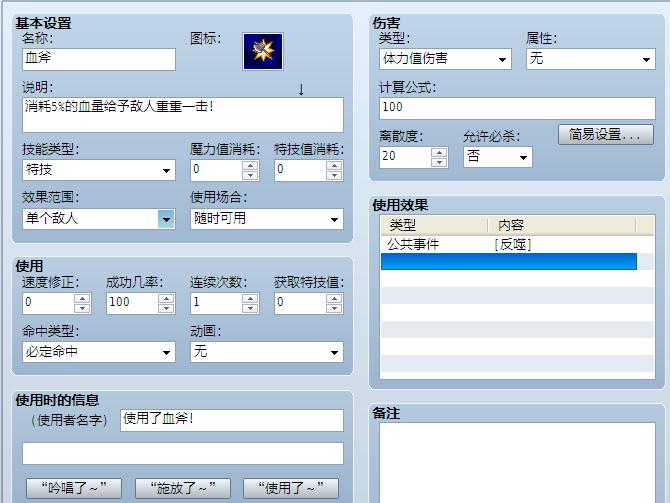Viewport: 670px width, 503px height.
Task: Click the 成功几率 value field showing 100
Action: (x=132, y=303)
